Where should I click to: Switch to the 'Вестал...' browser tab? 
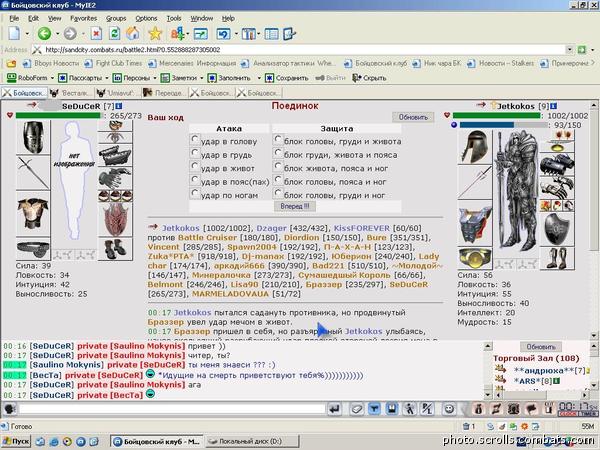pos(71,93)
